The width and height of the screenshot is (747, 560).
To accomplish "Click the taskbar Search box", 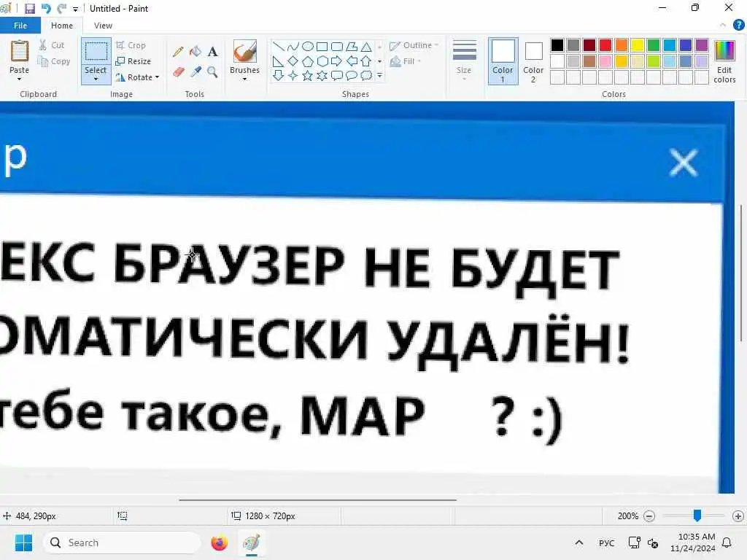I will 122,542.
